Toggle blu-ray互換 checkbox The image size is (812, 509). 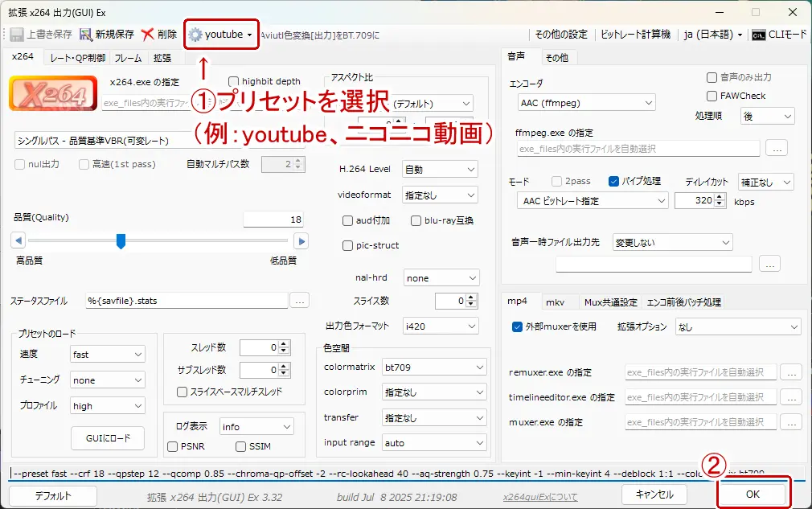click(416, 220)
